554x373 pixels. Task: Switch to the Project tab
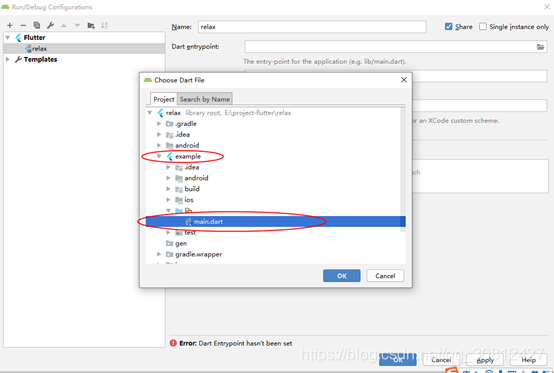tap(164, 99)
